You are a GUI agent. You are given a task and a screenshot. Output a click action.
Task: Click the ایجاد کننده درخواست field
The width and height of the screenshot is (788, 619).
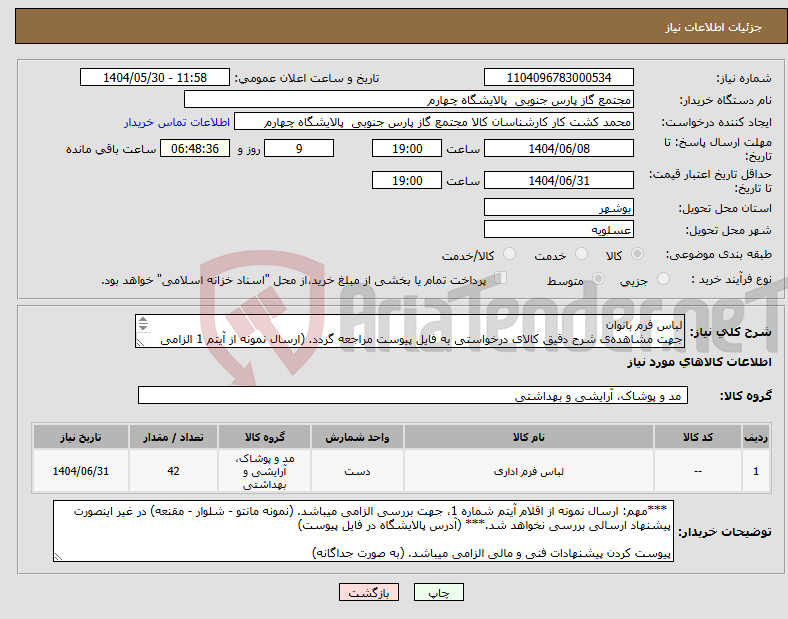click(x=434, y=122)
